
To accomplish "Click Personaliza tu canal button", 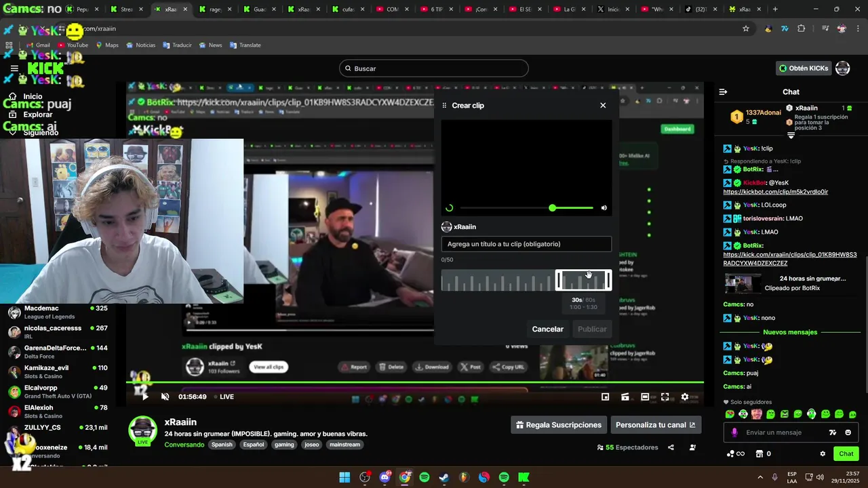I will pyautogui.click(x=655, y=425).
